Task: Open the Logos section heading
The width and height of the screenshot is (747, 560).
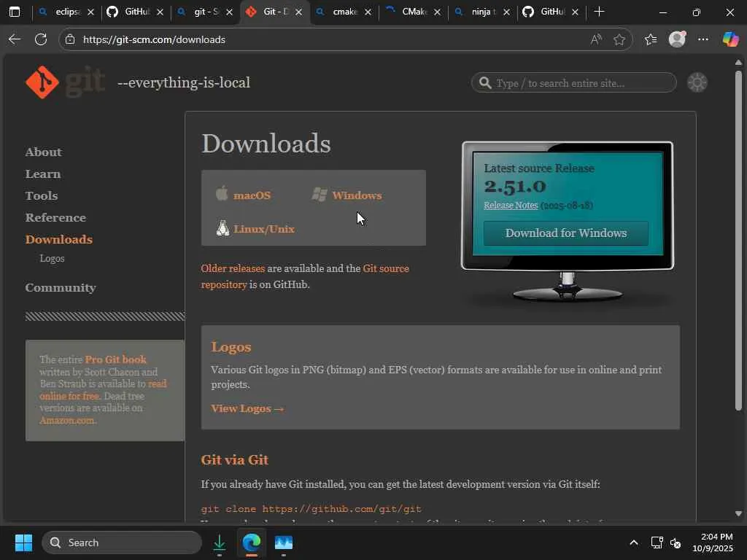Action: [231, 347]
